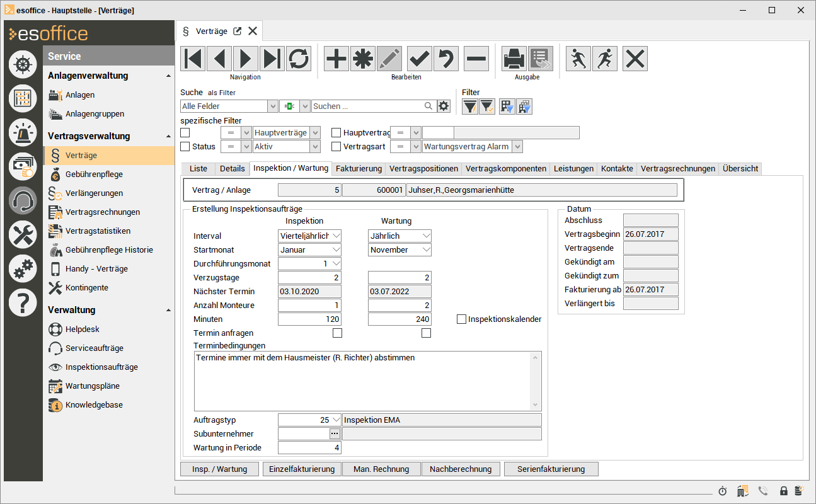Viewport: 816px width, 504px height.
Task: Click the Terminbedingungen text area
Action: click(x=368, y=381)
